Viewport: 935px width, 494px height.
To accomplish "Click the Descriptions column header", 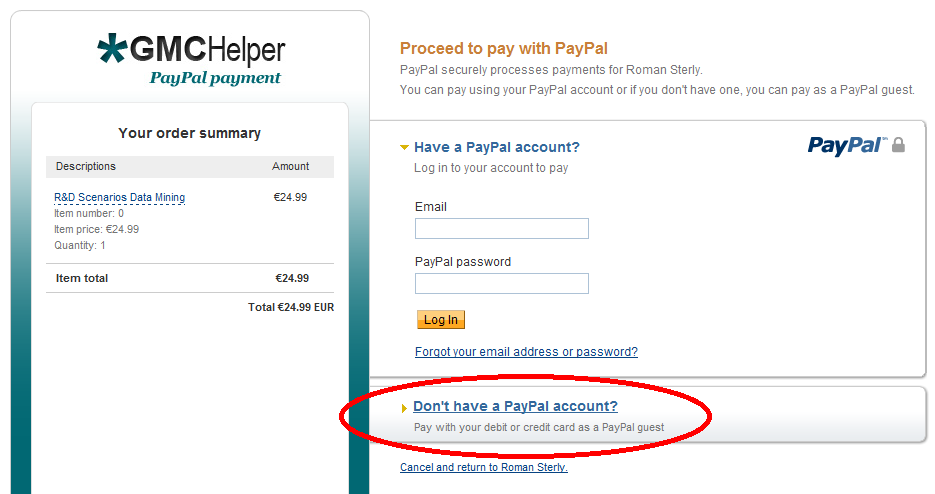I will [x=86, y=166].
